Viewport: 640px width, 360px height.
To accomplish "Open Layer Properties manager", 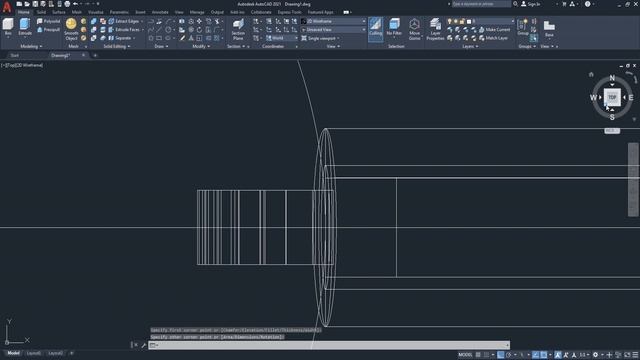I will [x=435, y=29].
